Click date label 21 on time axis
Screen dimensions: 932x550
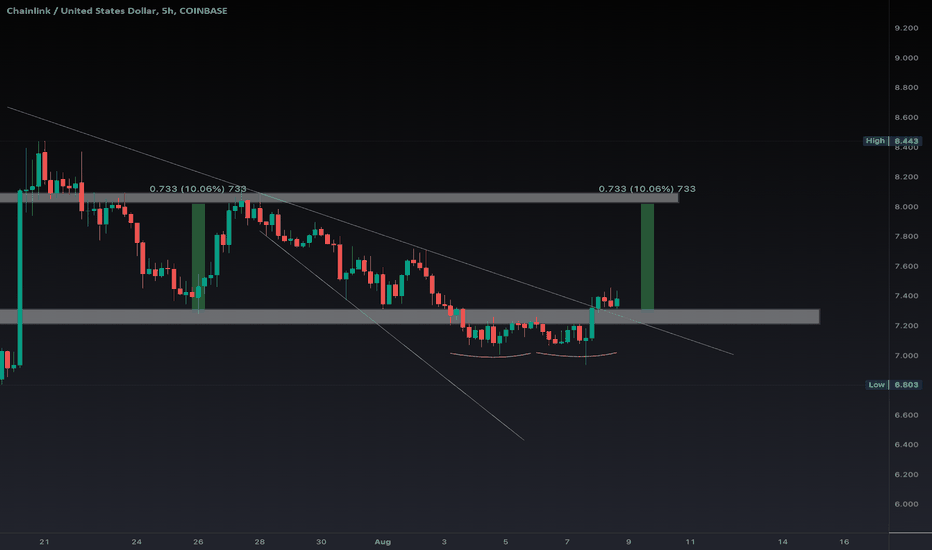pos(44,542)
